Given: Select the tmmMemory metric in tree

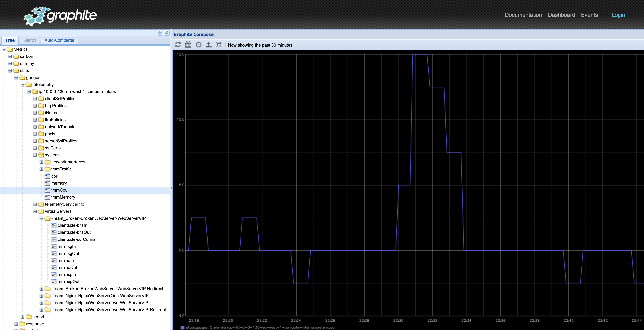Looking at the screenshot, I should pyautogui.click(x=63, y=197).
